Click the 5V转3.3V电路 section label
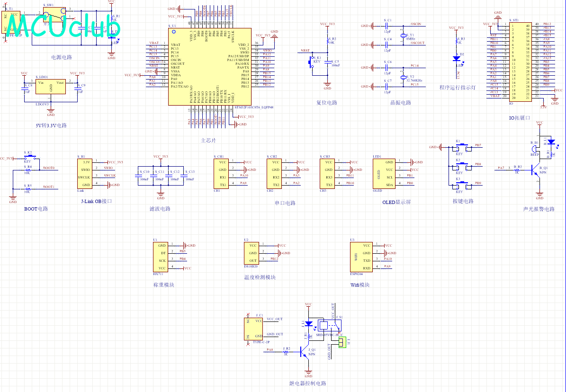The height and width of the screenshot is (392, 566). [51, 125]
